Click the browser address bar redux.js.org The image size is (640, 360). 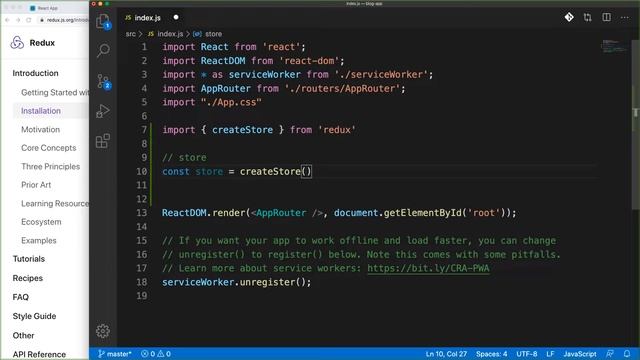(63, 20)
